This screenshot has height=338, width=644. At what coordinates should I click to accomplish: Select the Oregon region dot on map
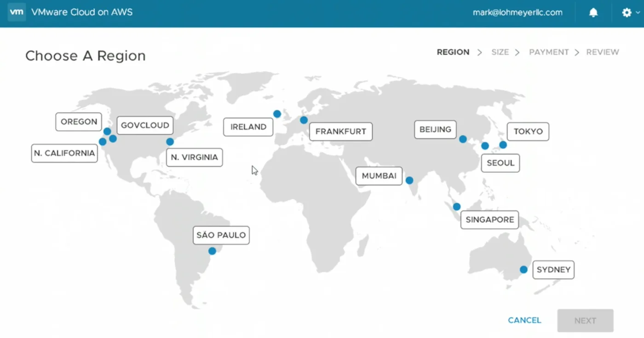(107, 131)
